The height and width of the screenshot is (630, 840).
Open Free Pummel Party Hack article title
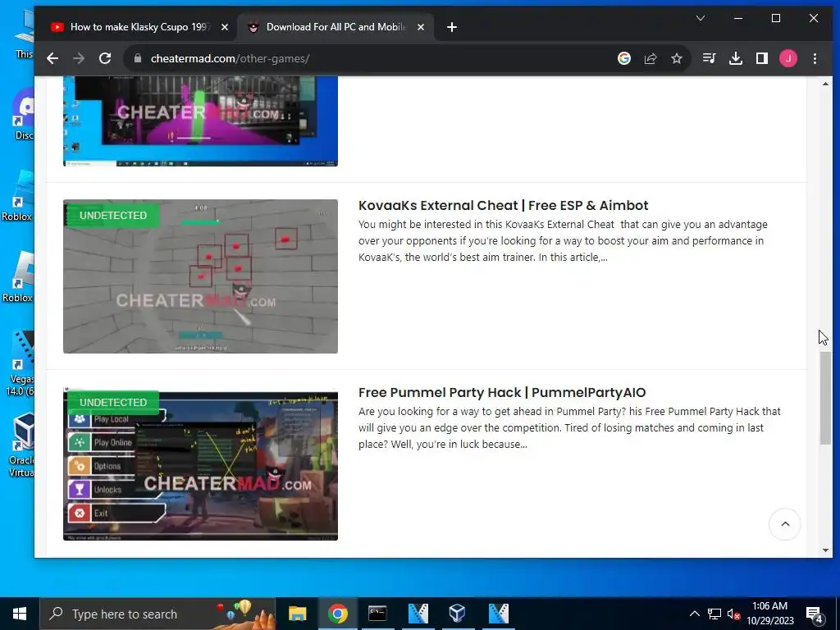pyautogui.click(x=502, y=392)
